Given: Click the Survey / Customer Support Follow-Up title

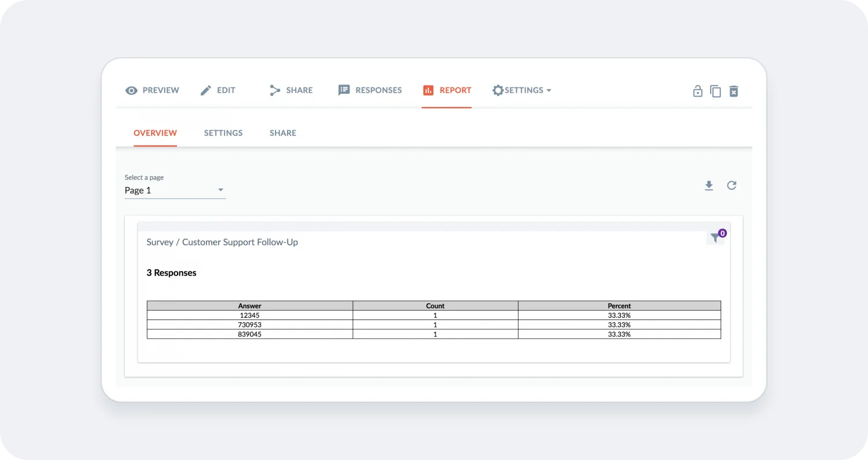Looking at the screenshot, I should [222, 242].
